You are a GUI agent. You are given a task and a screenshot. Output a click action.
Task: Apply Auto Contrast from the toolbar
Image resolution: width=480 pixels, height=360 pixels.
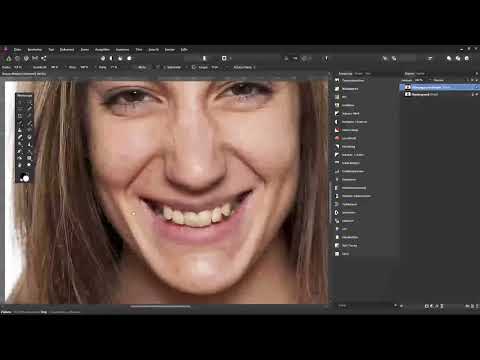click(x=112, y=58)
